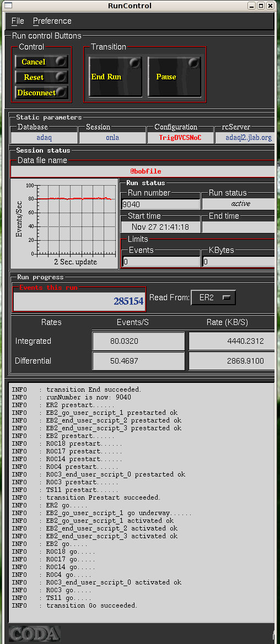Click the Events limit input field
The width and height of the screenshot is (280, 644).
[161, 261]
